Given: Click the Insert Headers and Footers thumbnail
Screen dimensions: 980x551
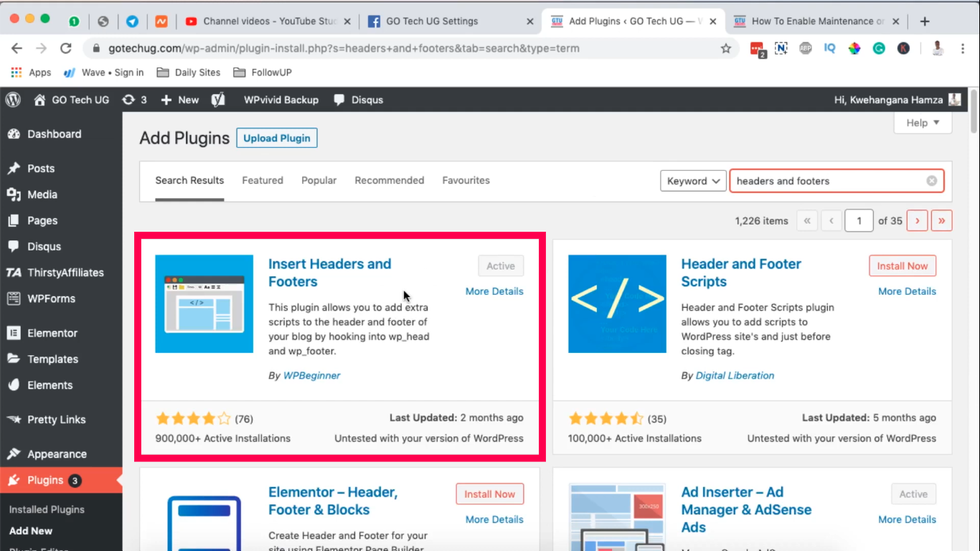Looking at the screenshot, I should (x=204, y=304).
